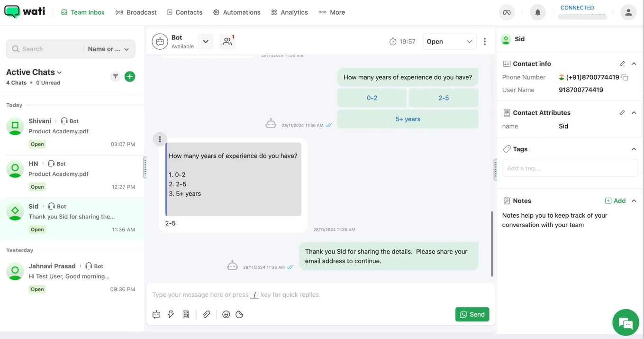Open the Broadcast tab
Viewport: 644px width, 339px height.
click(x=136, y=12)
